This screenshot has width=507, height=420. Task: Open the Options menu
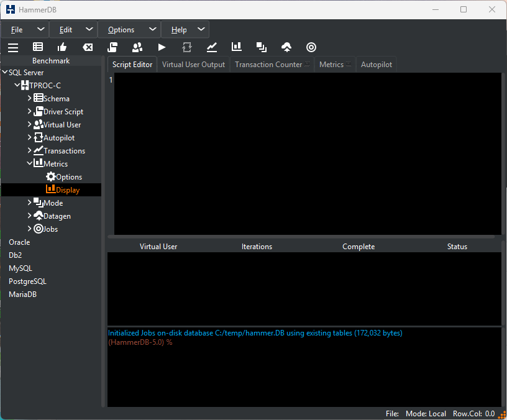[x=129, y=30]
